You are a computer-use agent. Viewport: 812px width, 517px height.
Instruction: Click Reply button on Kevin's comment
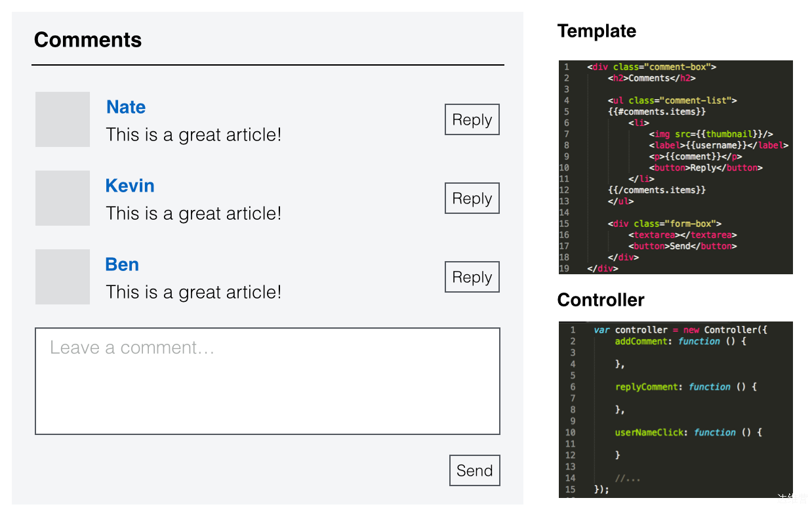[x=472, y=198]
